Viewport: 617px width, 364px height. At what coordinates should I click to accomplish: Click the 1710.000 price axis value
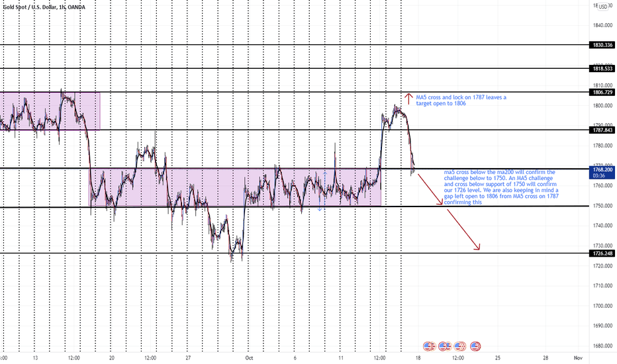point(603,286)
